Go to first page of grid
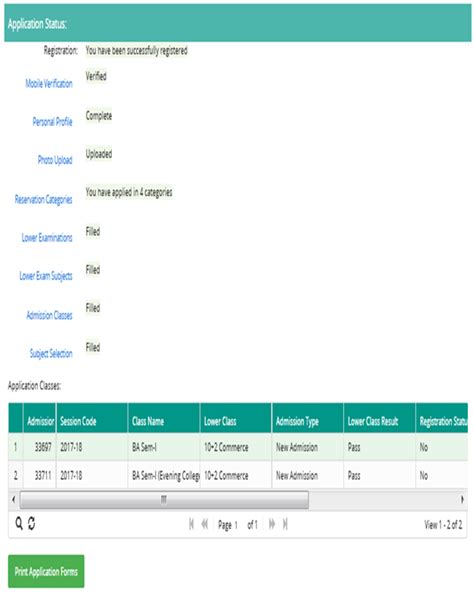 click(191, 524)
